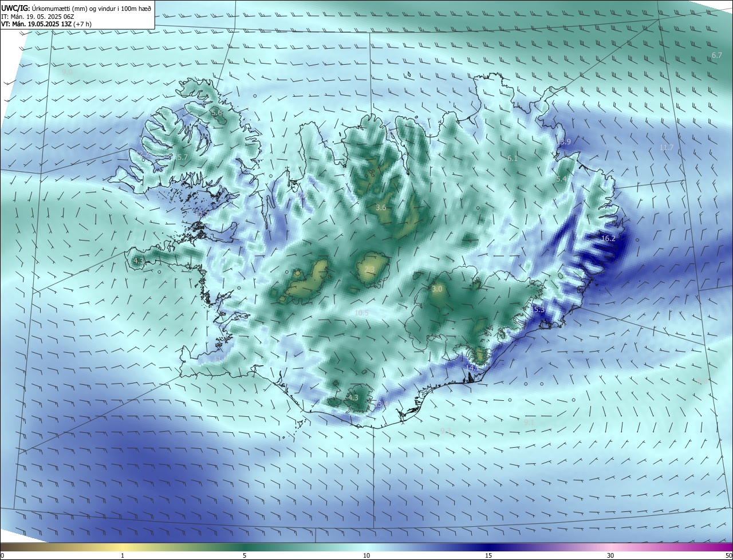Click the 5.6 value in the Westfjords

coord(216,113)
